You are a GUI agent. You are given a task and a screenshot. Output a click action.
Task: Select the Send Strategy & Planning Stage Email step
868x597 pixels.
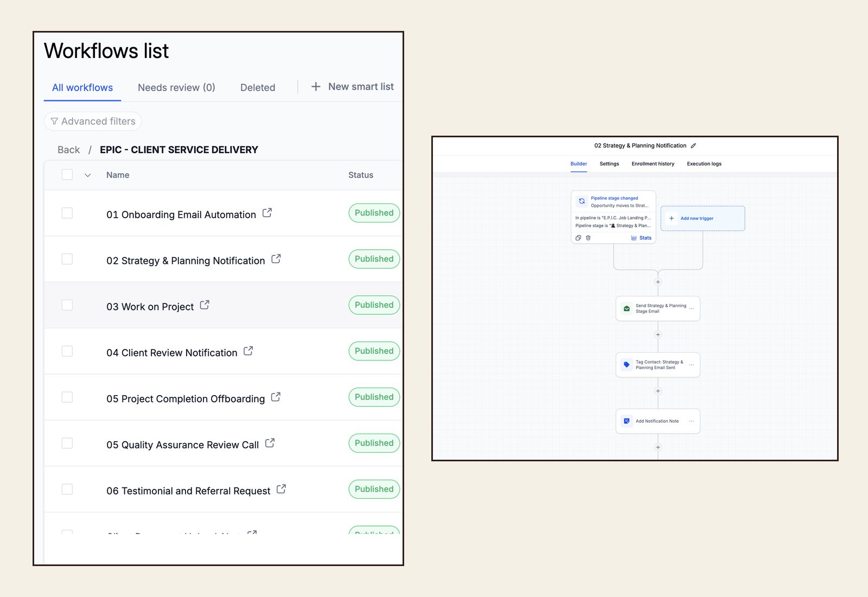coord(658,308)
